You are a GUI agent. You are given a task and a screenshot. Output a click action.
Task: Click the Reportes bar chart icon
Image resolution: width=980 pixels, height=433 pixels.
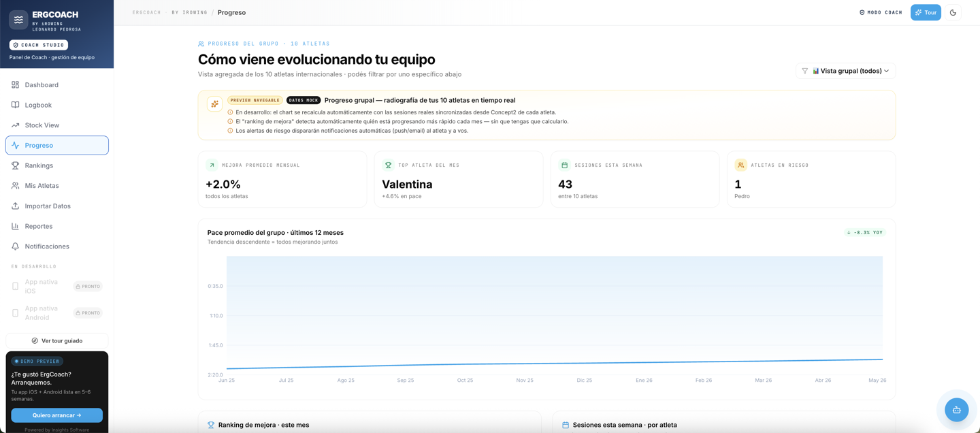[x=15, y=226]
